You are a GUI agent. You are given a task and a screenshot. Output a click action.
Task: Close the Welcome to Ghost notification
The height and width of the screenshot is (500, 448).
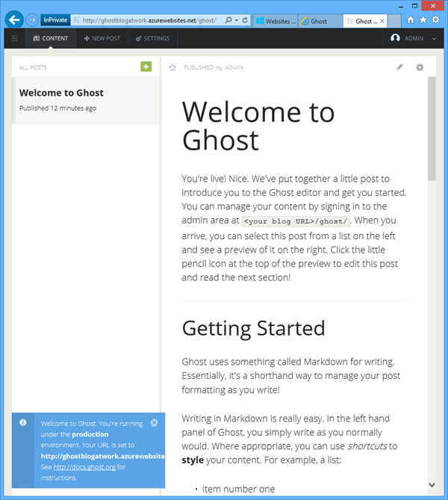click(x=154, y=423)
